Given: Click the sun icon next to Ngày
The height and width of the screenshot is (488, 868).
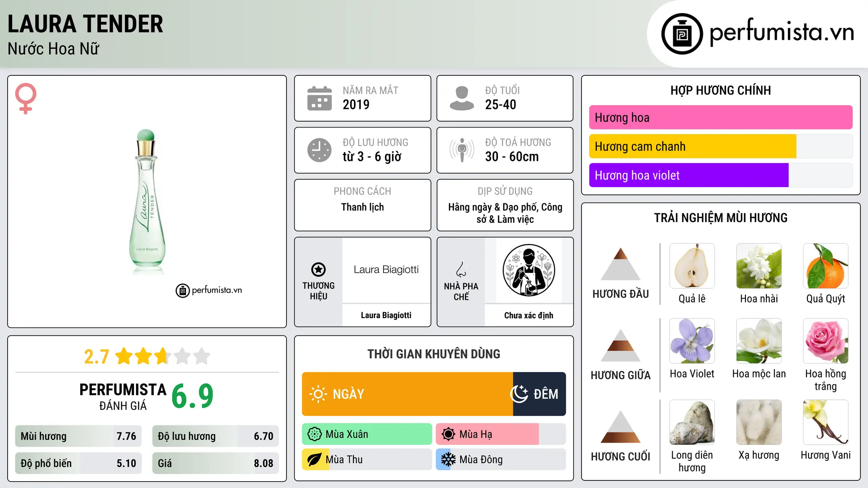Looking at the screenshot, I should [318, 394].
